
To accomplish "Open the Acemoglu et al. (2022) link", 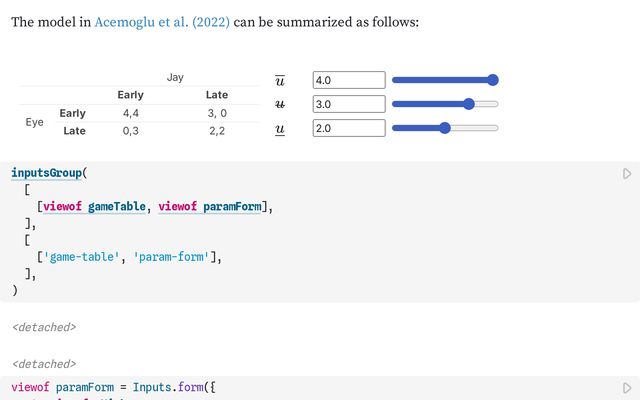I will click(x=163, y=21).
